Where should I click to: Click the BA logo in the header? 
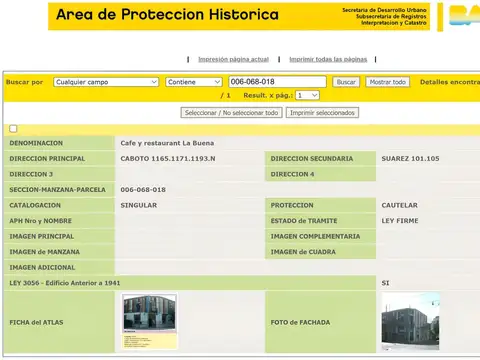pyautogui.click(x=464, y=15)
